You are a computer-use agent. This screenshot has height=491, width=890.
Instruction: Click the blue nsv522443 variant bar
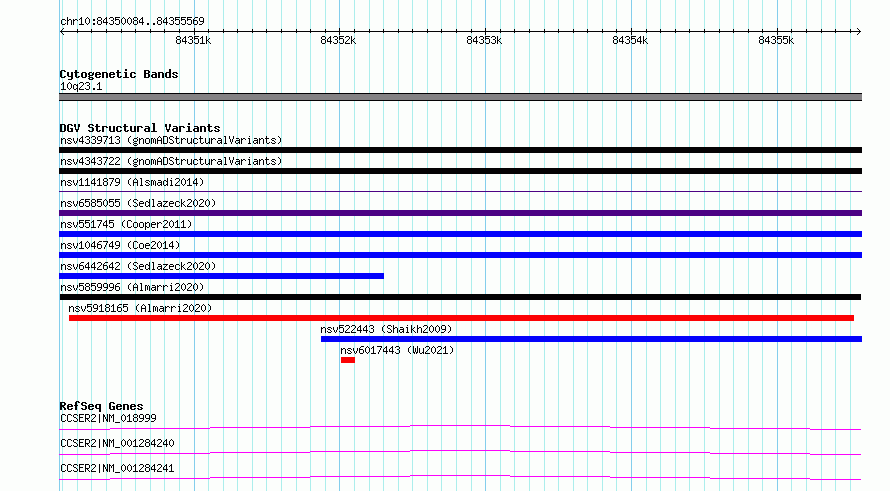pyautogui.click(x=591, y=339)
